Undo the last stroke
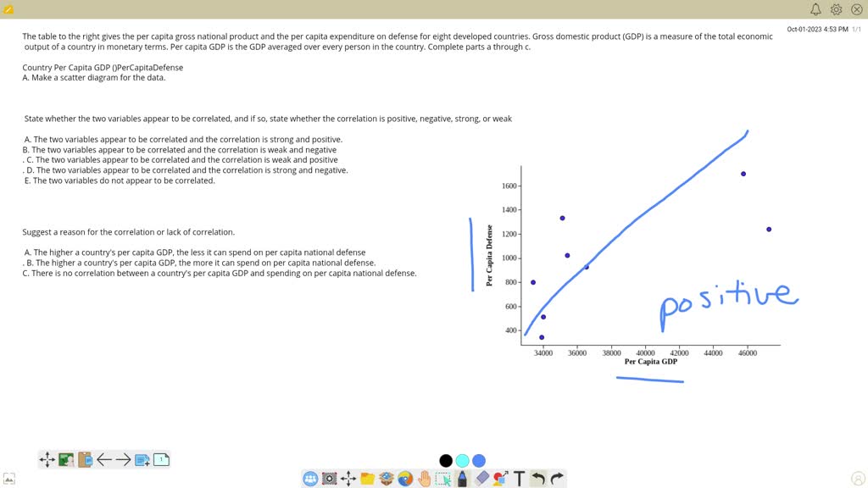This screenshot has height=488, width=868. pyautogui.click(x=540, y=479)
